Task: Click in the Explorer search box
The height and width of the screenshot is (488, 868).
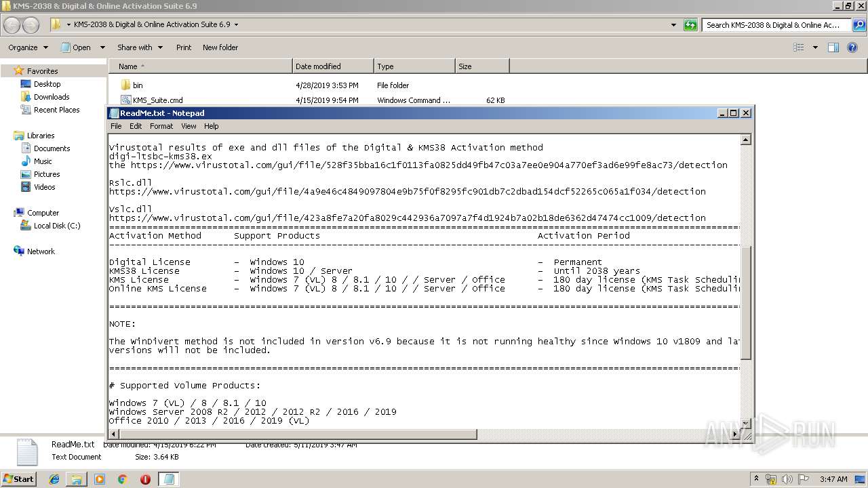Action: [777, 25]
